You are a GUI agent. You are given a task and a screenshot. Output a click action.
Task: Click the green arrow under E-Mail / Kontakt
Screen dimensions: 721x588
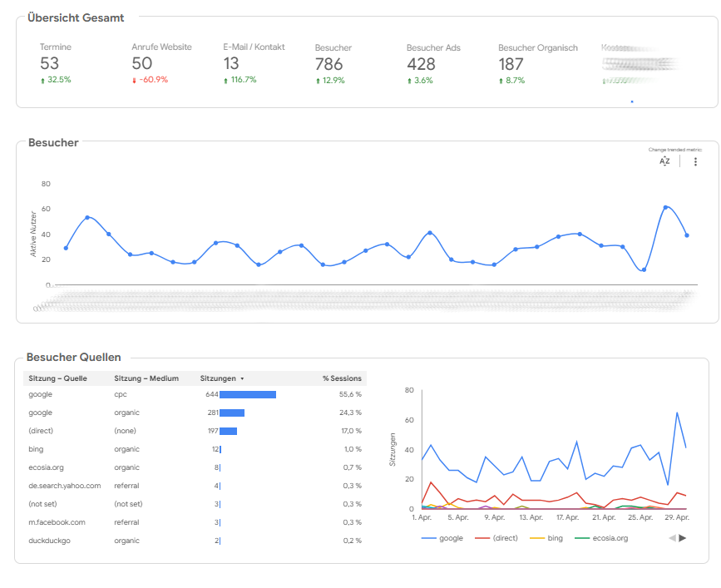[x=226, y=81]
